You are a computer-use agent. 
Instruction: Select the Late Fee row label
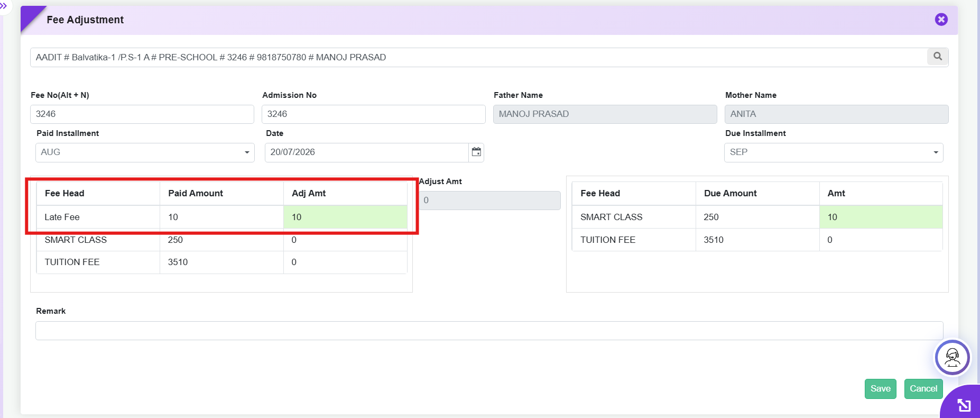coord(62,217)
